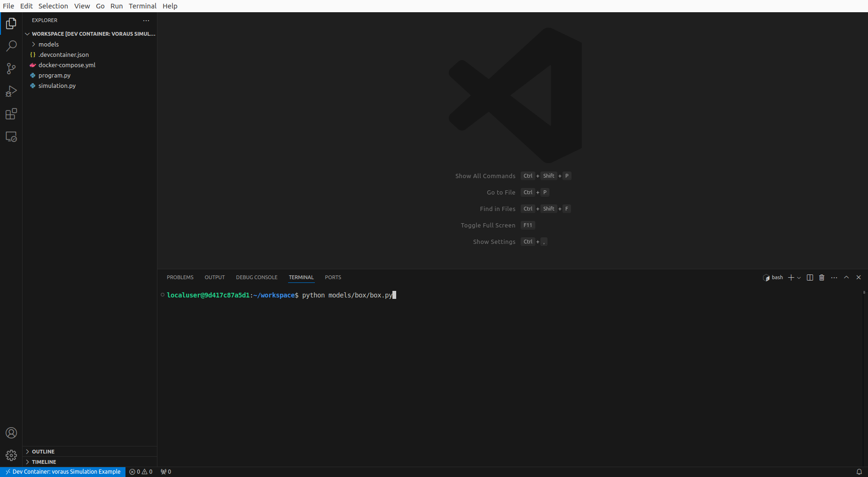Open the Source Control view
Viewport: 868px width, 477px height.
pyautogui.click(x=11, y=69)
